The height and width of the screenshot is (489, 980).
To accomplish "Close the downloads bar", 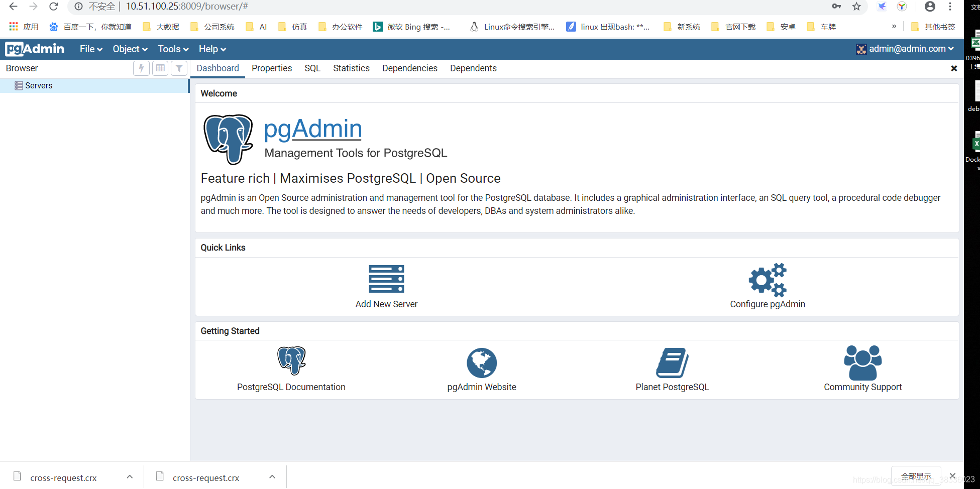I will (x=952, y=475).
